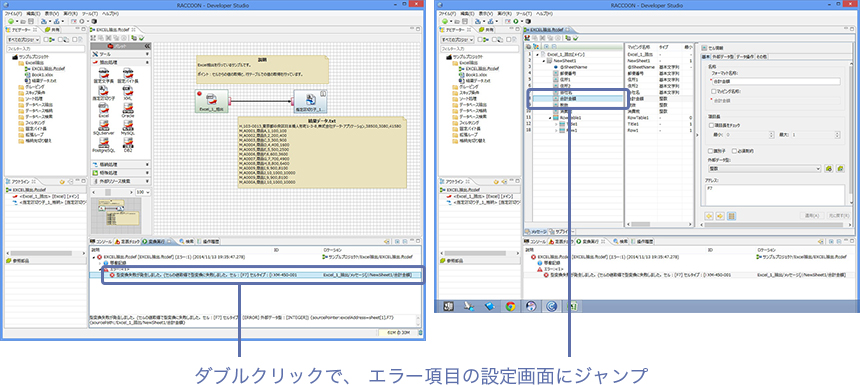Expand Title1 row in right window tree
Viewport: 860px width, 385px height.
tap(556, 124)
